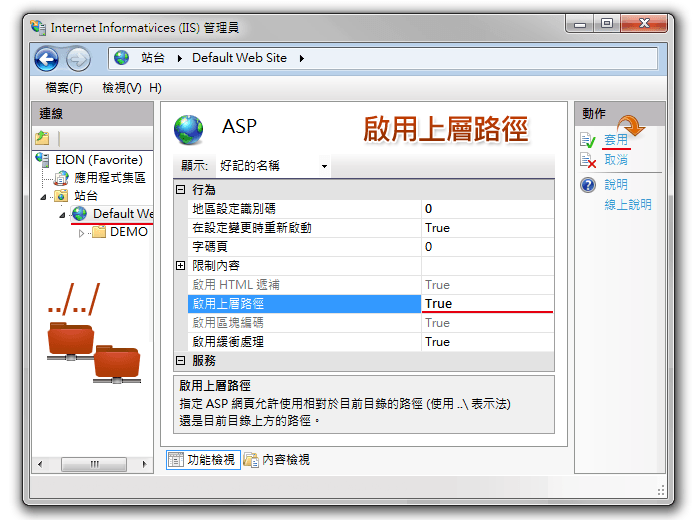700x520 pixels.
Task: Select 應用程式集區 tree node
Action: 110,178
